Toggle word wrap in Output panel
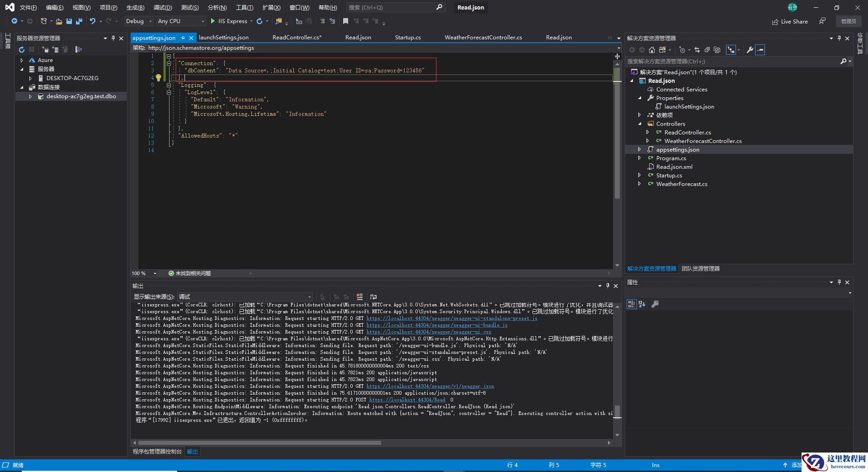868x472 pixels. pos(373,297)
